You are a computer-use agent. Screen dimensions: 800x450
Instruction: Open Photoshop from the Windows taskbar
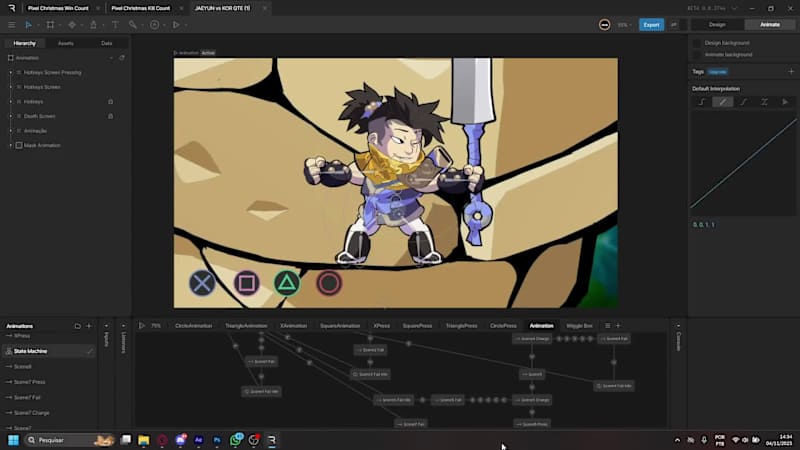[x=217, y=440]
